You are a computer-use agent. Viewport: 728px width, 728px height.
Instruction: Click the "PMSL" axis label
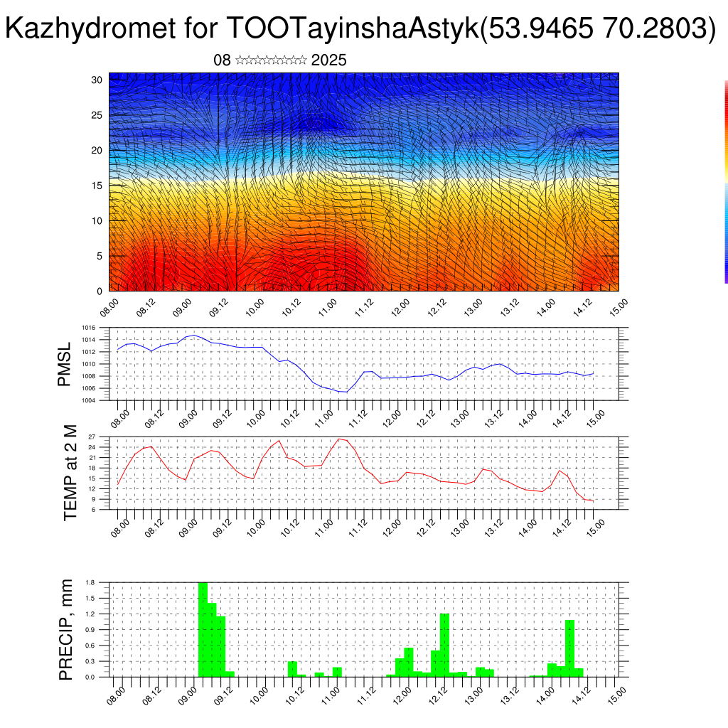pos(64,364)
